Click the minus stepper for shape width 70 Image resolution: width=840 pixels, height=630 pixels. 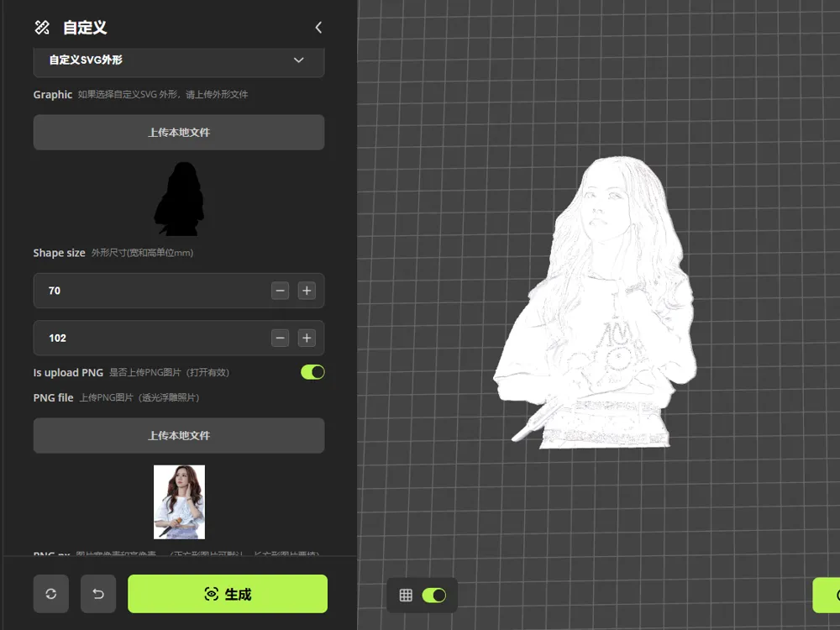pos(280,291)
